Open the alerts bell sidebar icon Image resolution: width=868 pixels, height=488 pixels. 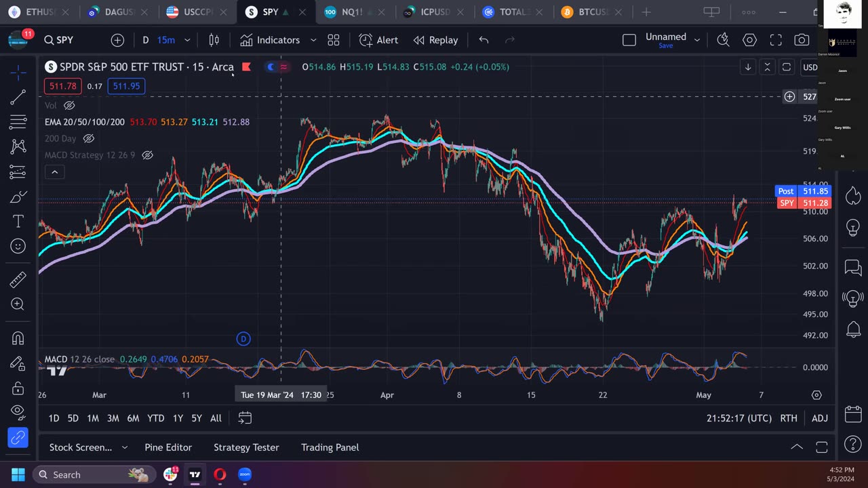[853, 330]
